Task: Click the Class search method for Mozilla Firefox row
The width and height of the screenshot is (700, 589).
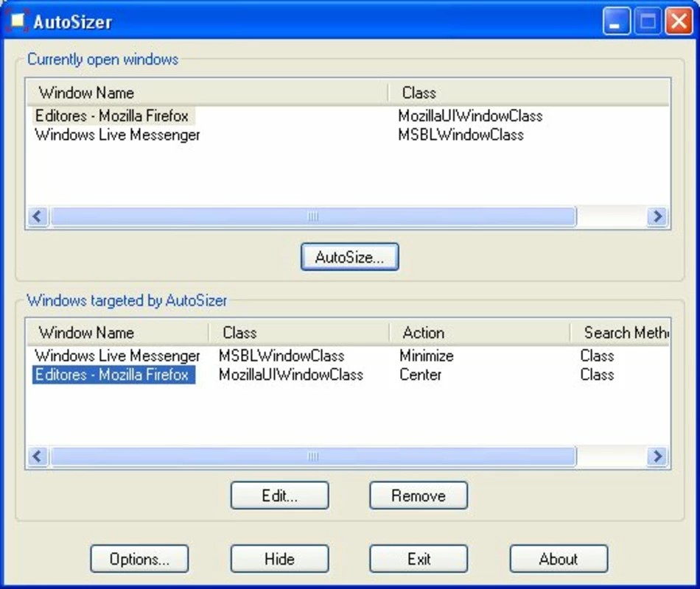Action: coord(597,374)
